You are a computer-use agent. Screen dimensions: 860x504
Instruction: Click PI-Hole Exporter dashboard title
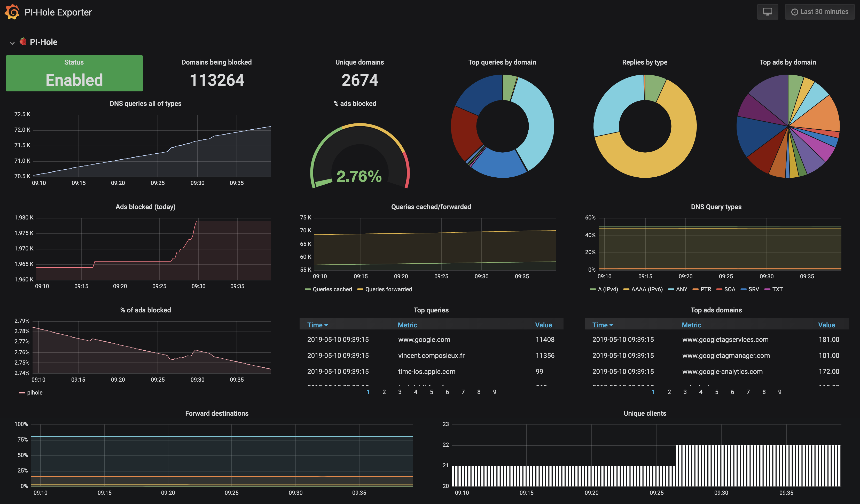[58, 12]
